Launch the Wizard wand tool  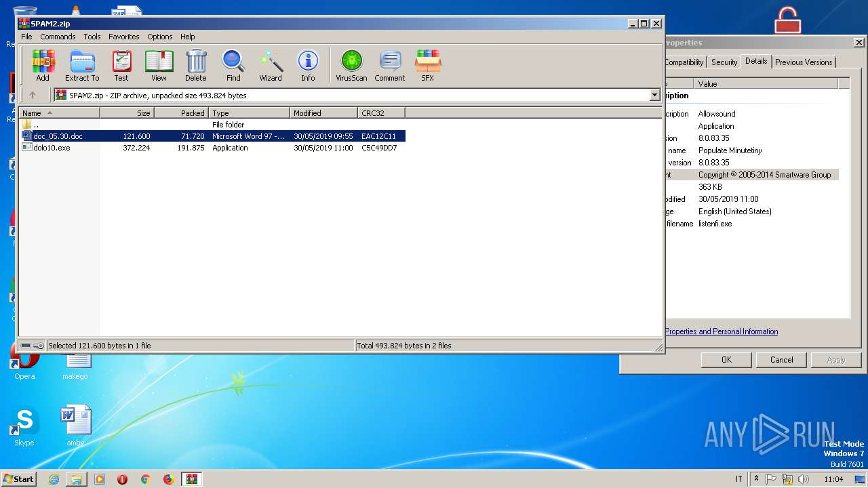271,66
